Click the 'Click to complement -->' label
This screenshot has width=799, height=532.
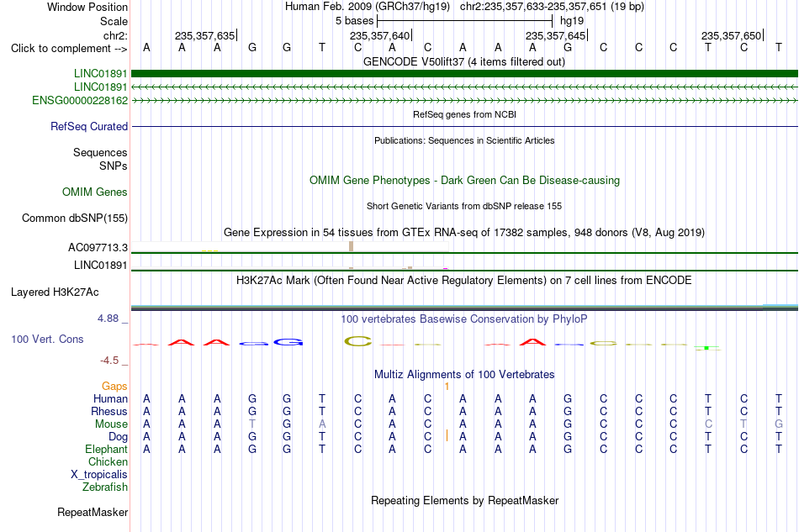click(69, 49)
